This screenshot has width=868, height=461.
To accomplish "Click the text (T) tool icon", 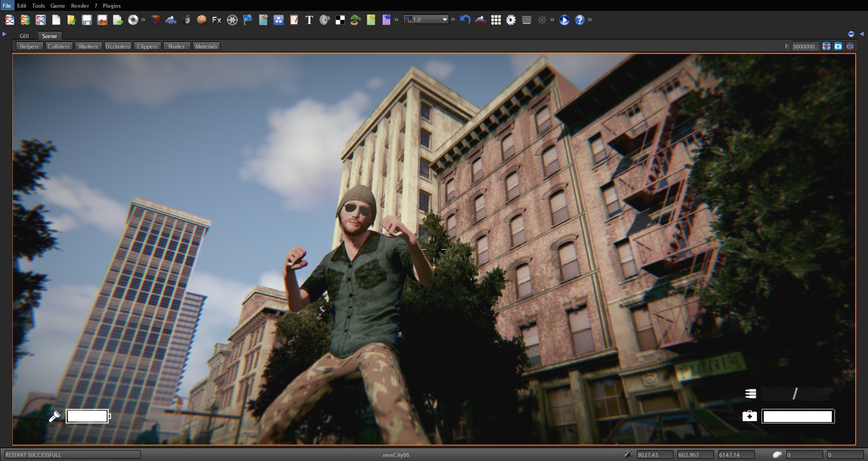I will click(310, 20).
